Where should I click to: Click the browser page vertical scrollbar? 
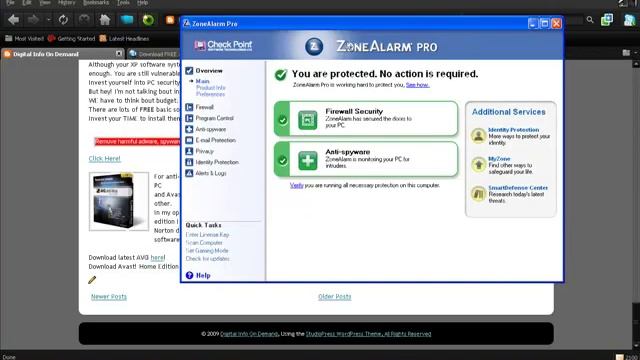pyautogui.click(x=636, y=204)
